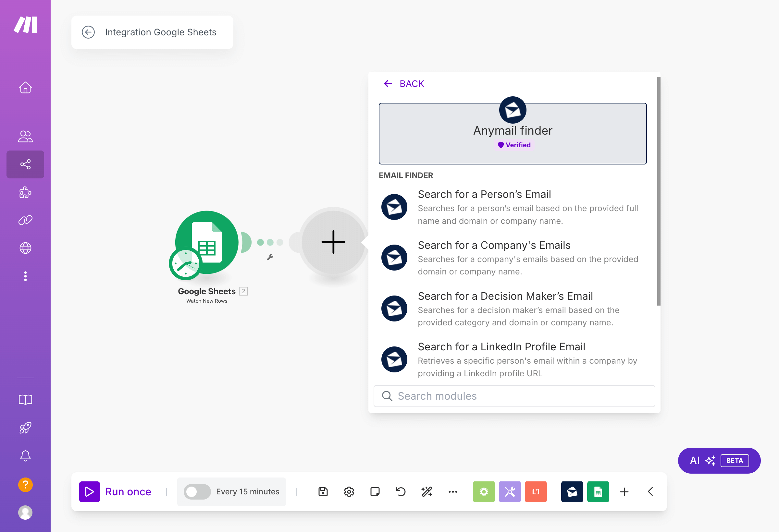This screenshot has height=532, width=779.
Task: Toggle the scenario scheduling switch
Action: click(197, 491)
